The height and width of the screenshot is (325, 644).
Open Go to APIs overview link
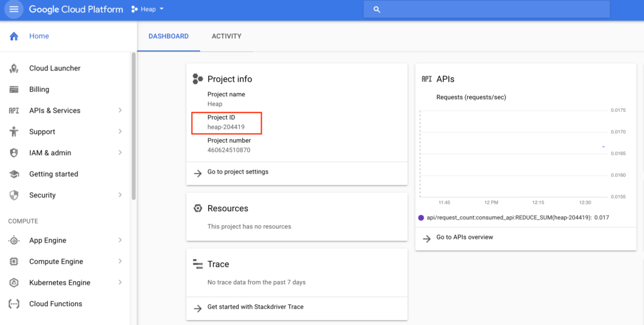tap(465, 238)
